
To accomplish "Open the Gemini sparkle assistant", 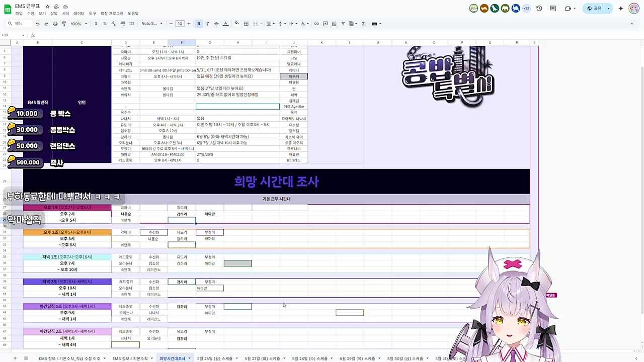I will [621, 9].
